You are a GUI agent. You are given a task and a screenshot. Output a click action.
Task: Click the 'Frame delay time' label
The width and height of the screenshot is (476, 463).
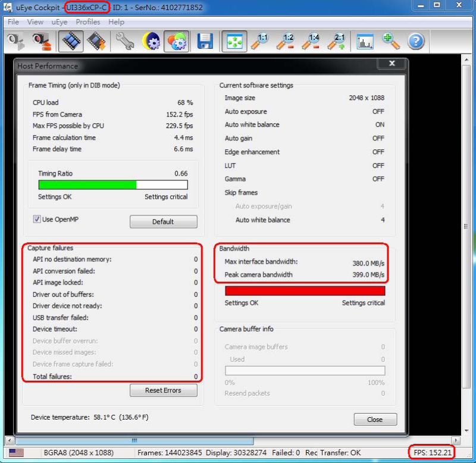coord(57,149)
